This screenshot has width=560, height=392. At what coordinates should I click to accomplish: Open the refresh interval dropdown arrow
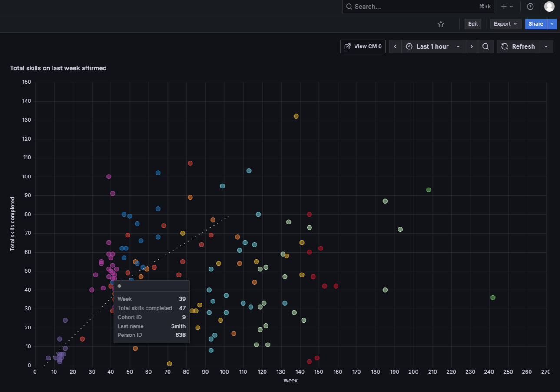pos(546,46)
